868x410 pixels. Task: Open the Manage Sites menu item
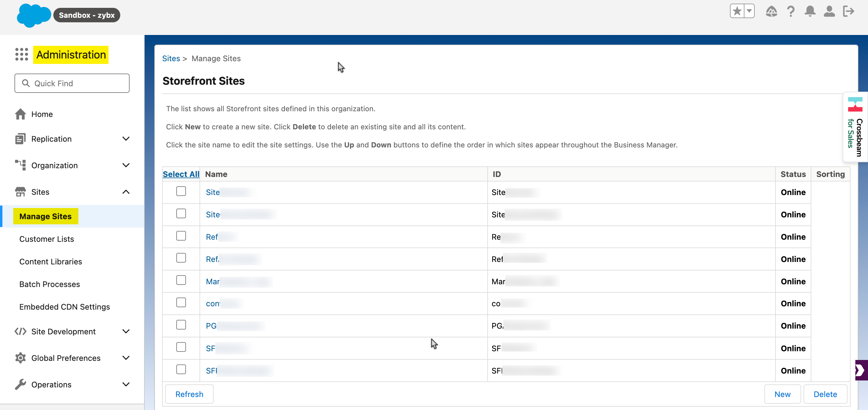click(46, 216)
